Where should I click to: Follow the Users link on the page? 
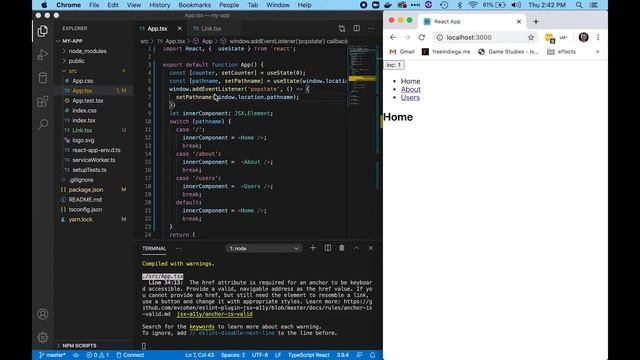410,98
